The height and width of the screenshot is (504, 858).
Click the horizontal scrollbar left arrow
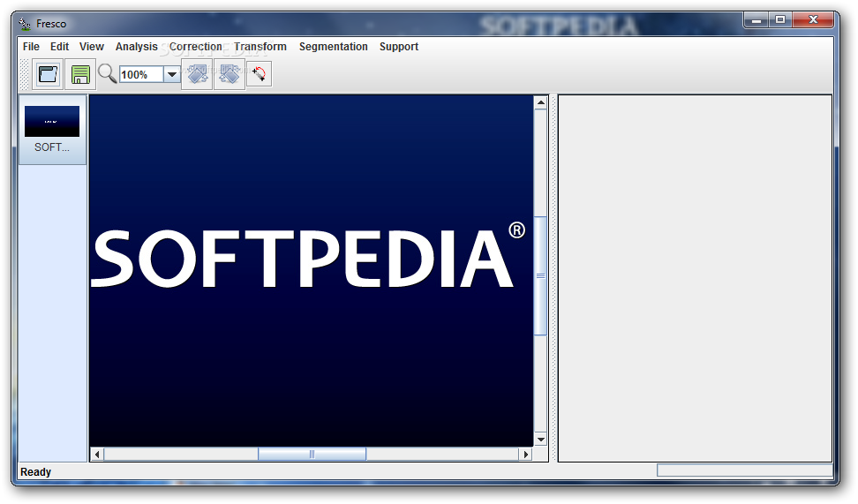(97, 455)
